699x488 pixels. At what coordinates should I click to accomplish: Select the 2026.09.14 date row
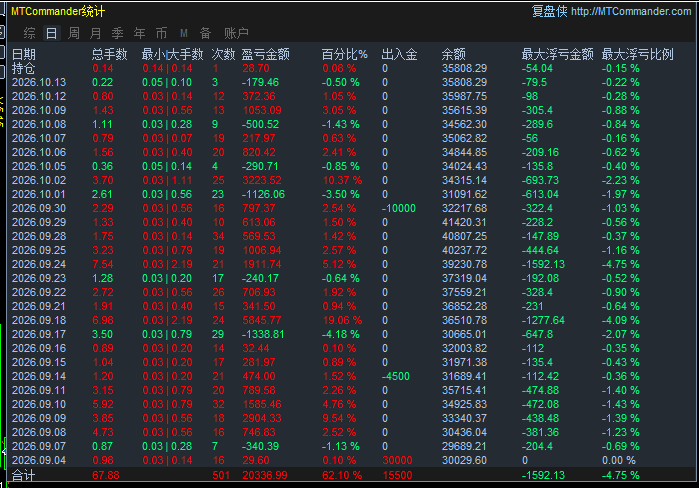pos(39,376)
